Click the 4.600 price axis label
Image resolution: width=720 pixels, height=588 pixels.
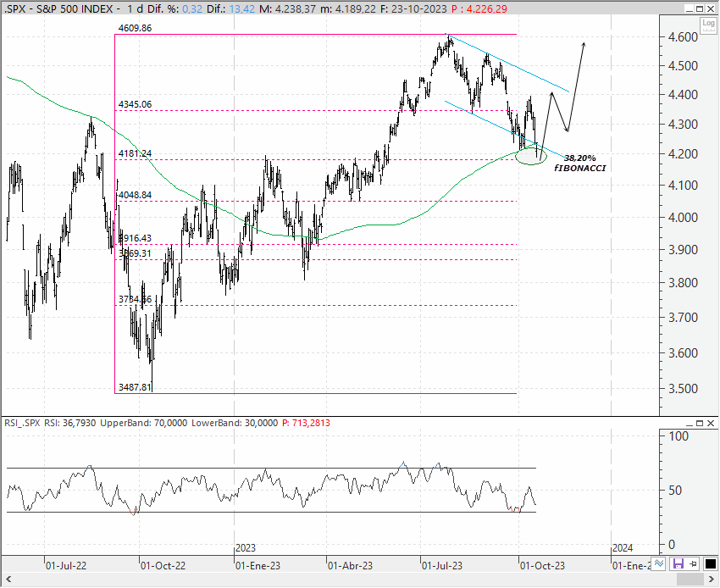[684, 36]
